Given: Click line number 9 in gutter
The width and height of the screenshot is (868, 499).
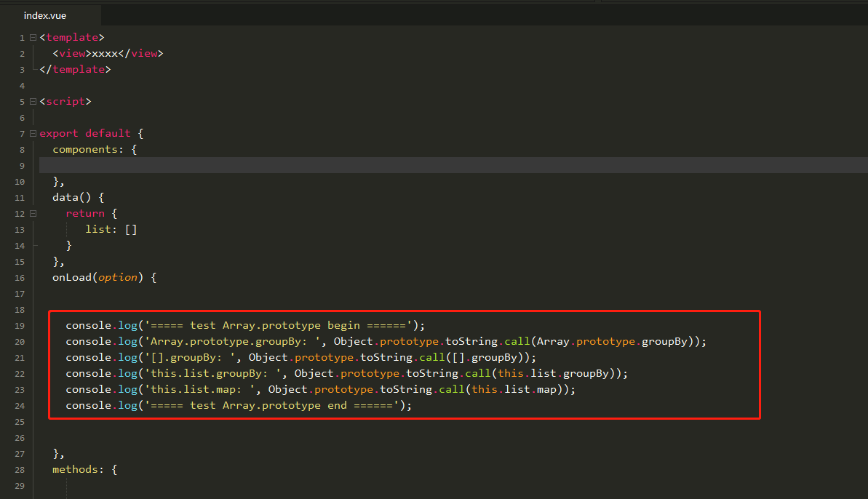Looking at the screenshot, I should tap(22, 165).
